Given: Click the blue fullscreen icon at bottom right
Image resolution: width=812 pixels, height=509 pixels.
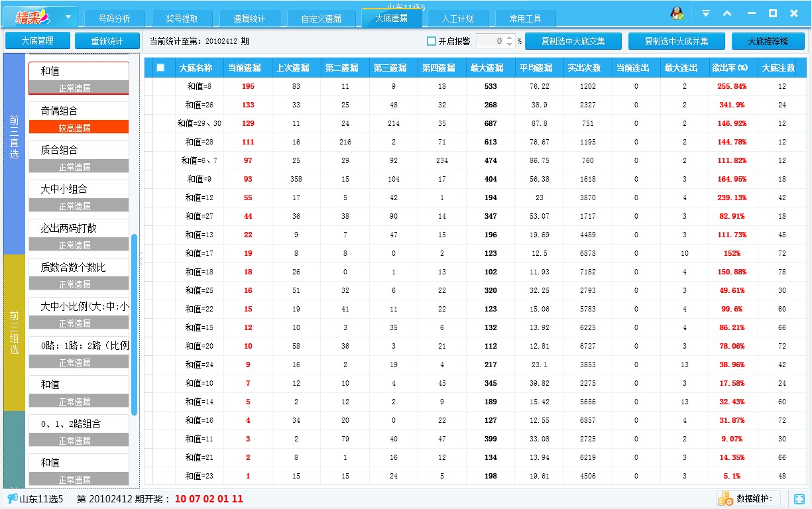Looking at the screenshot, I should (799, 498).
